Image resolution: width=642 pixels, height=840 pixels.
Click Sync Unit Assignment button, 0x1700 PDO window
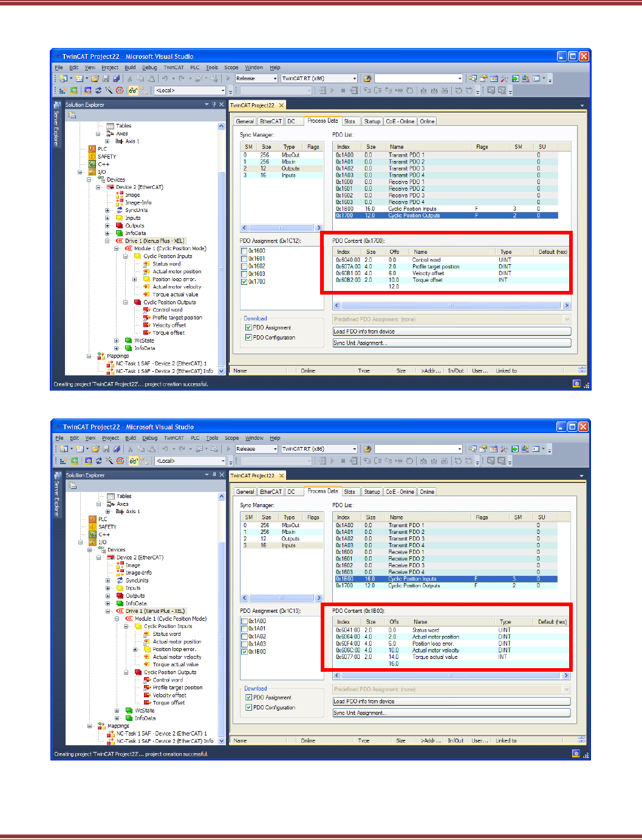[x=451, y=343]
